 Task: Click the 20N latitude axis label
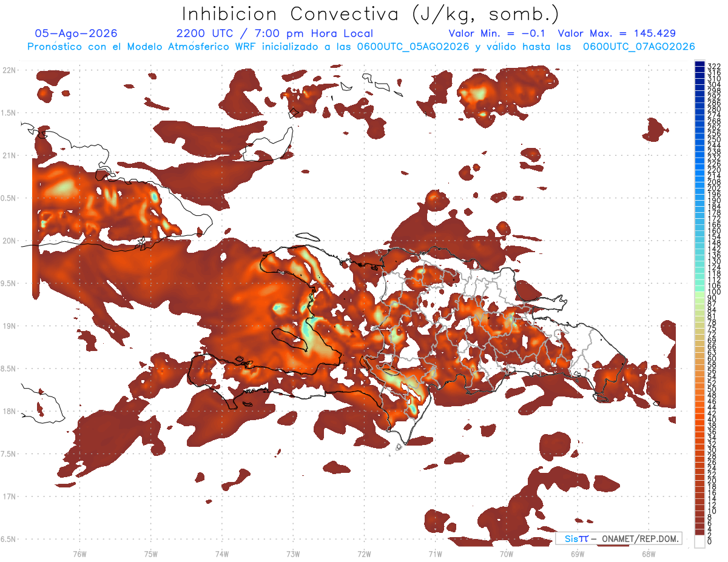[x=10, y=241]
